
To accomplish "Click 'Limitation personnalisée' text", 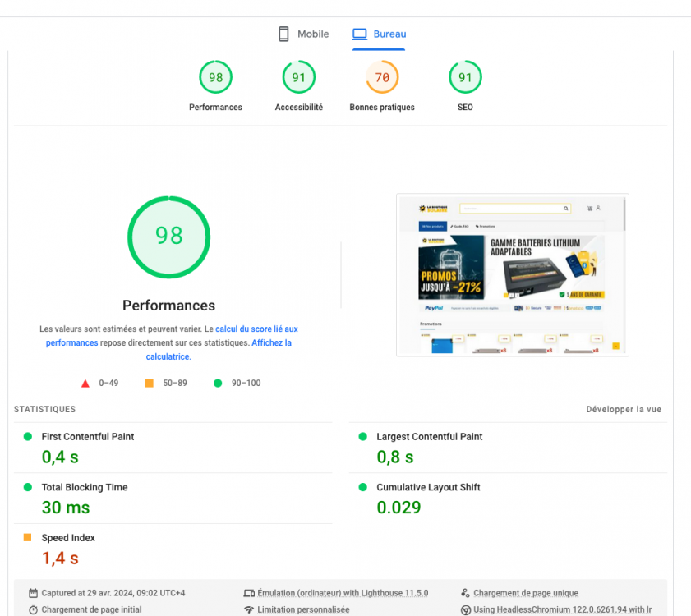I will tap(304, 609).
